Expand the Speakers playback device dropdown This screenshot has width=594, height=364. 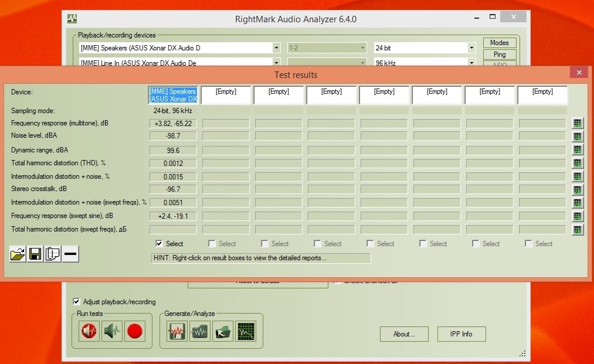coord(276,48)
